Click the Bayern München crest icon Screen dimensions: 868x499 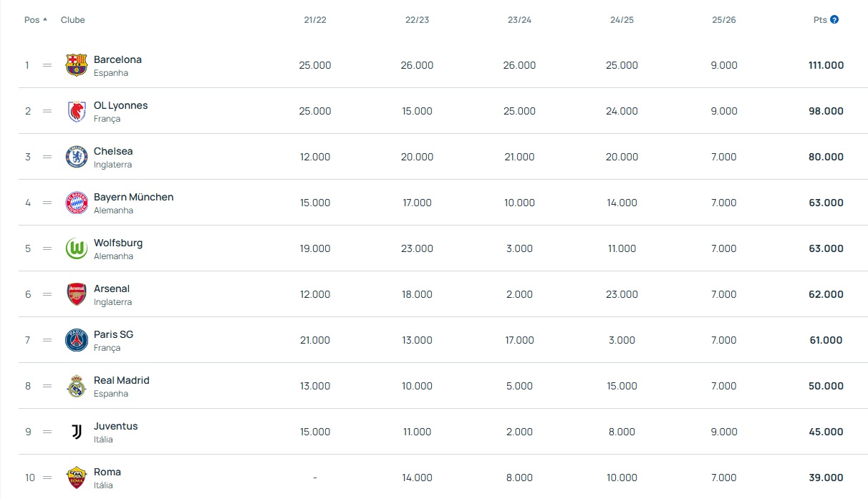click(x=77, y=203)
